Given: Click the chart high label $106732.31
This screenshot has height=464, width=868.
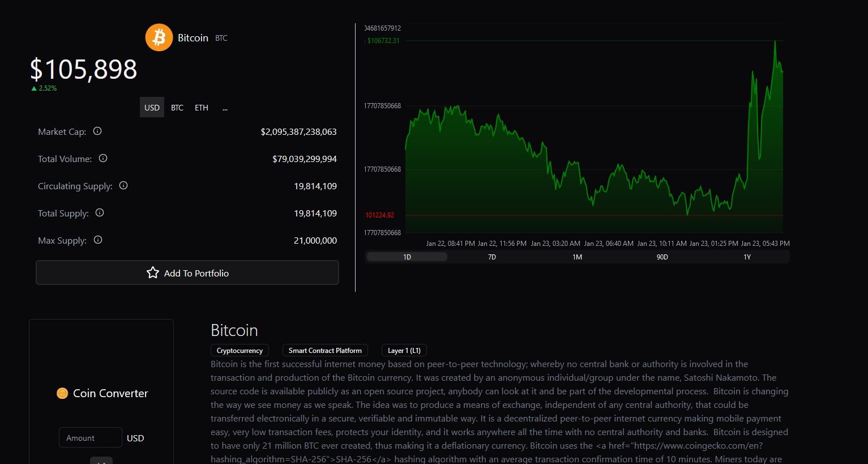Looking at the screenshot, I should coord(383,41).
